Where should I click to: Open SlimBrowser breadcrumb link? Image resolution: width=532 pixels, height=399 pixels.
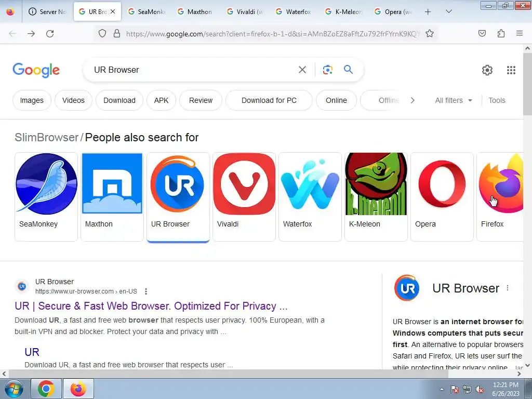tap(46, 137)
